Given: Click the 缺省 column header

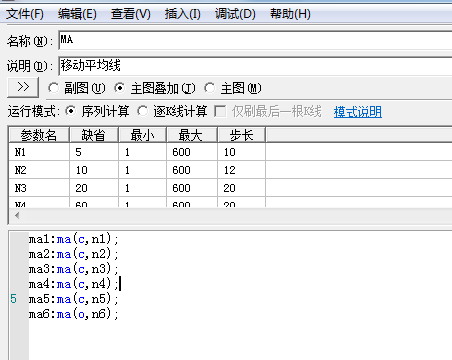Looking at the screenshot, I should point(94,135).
